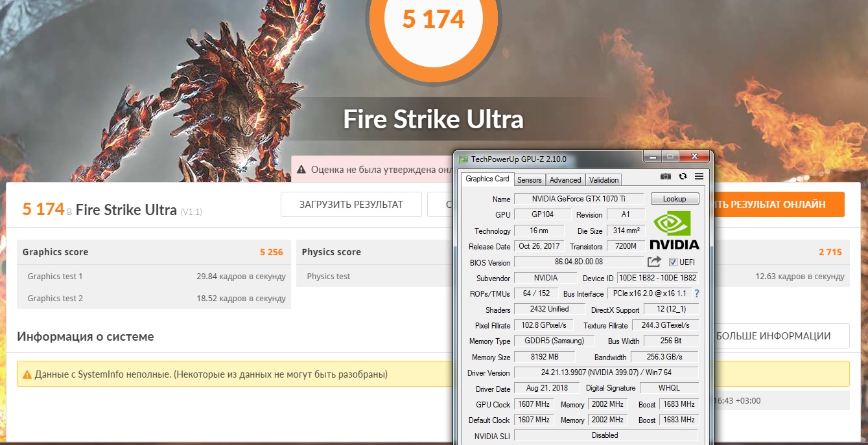The image size is (868, 445).
Task: Click the Информация о системе heading
Action: (x=86, y=336)
